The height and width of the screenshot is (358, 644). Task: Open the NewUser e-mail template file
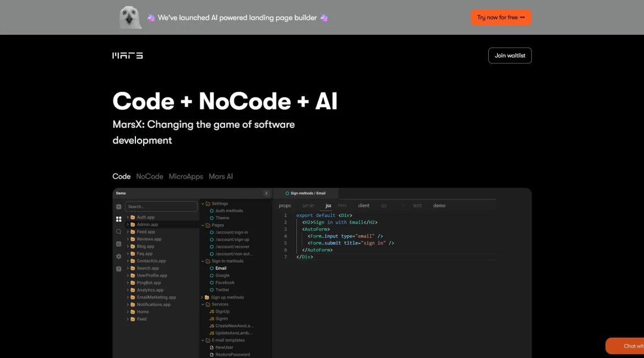click(221, 348)
